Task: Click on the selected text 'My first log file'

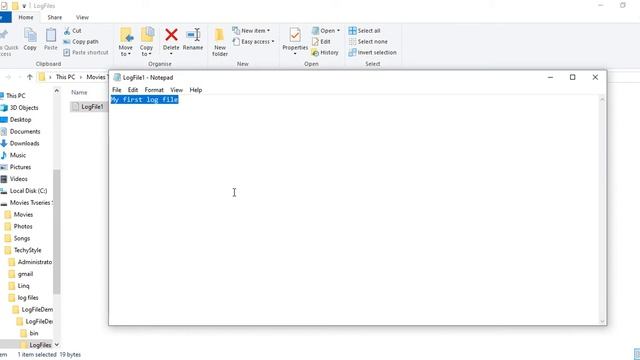Action: pyautogui.click(x=144, y=100)
